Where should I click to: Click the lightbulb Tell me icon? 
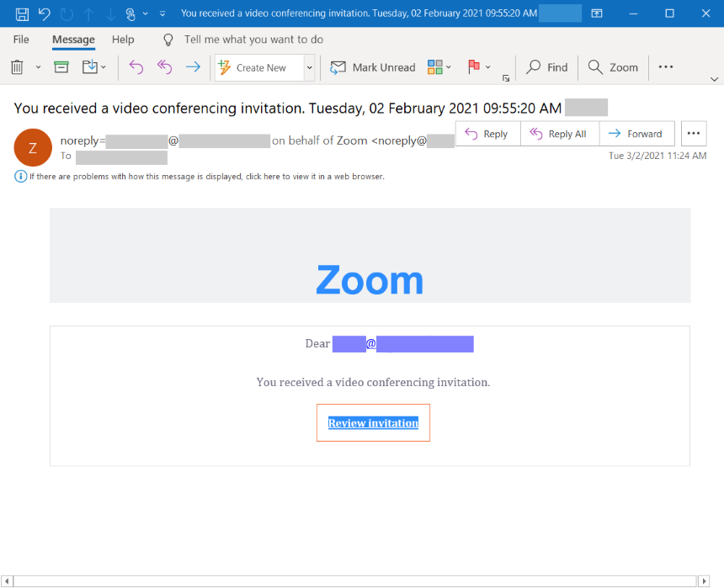(168, 40)
